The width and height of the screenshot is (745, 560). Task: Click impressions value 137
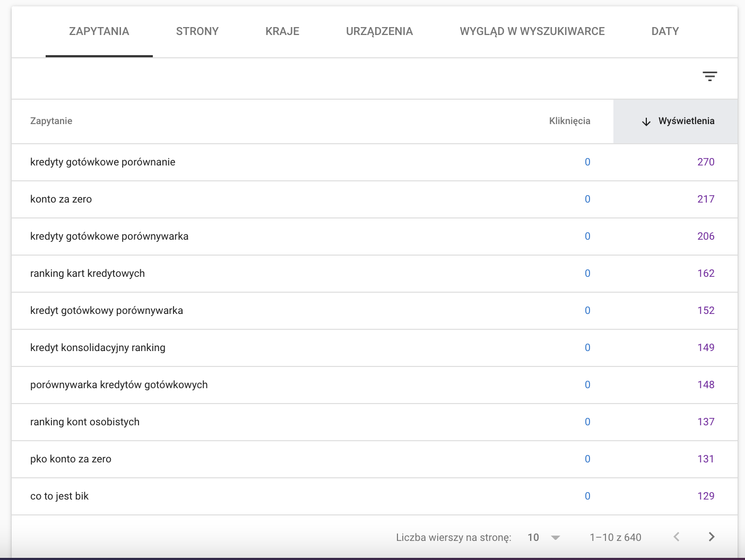click(x=706, y=422)
